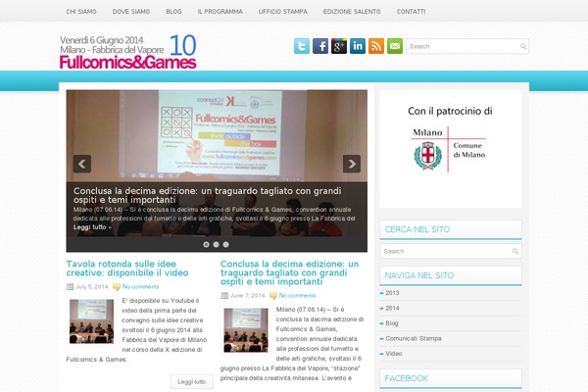Click thumbnail of Conclusa la decima edizione post
The height and width of the screenshot is (392, 588).
point(246,330)
